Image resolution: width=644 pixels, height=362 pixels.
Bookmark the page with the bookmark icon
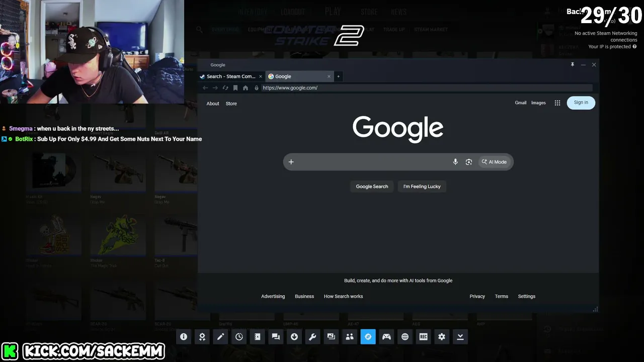[235, 88]
